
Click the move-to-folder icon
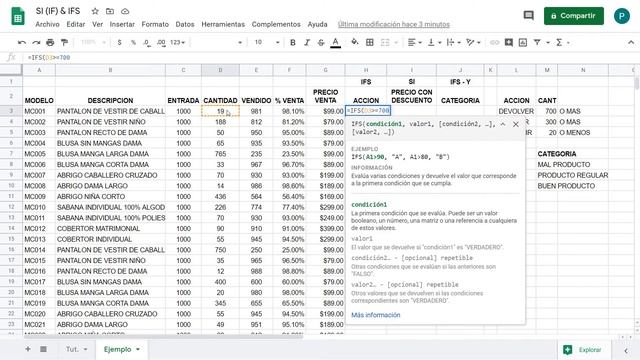click(110, 11)
